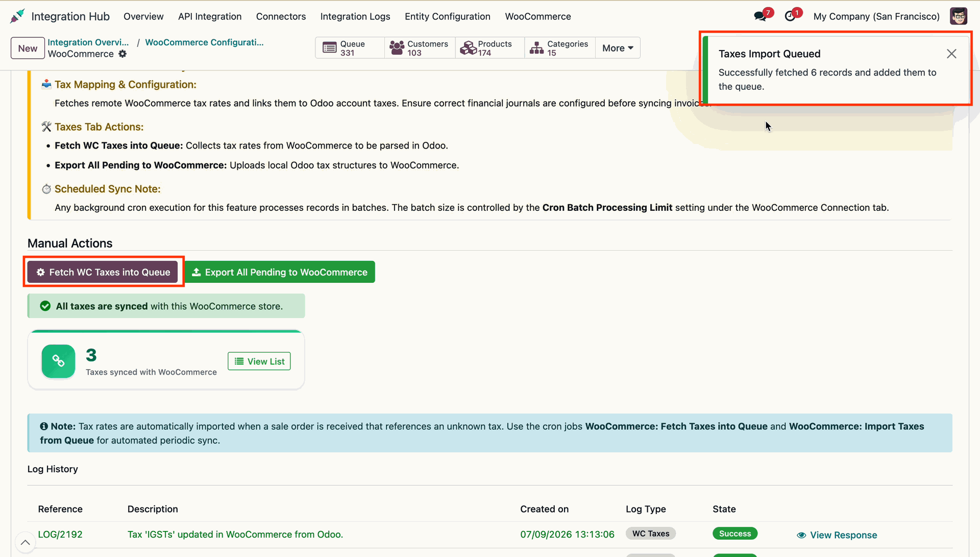Screen dimensions: 980x557
Task: Click the View List button
Action: 259,361
